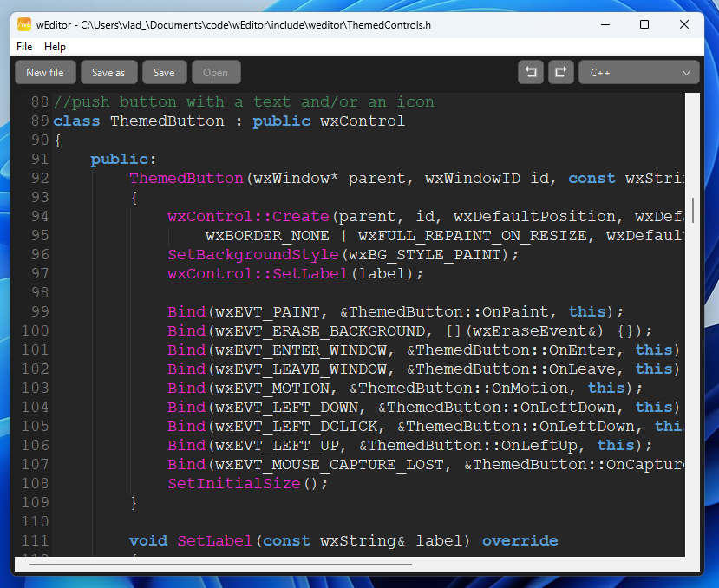Click 'wxEraseEvent&' on line 100

pyautogui.click(x=534, y=331)
